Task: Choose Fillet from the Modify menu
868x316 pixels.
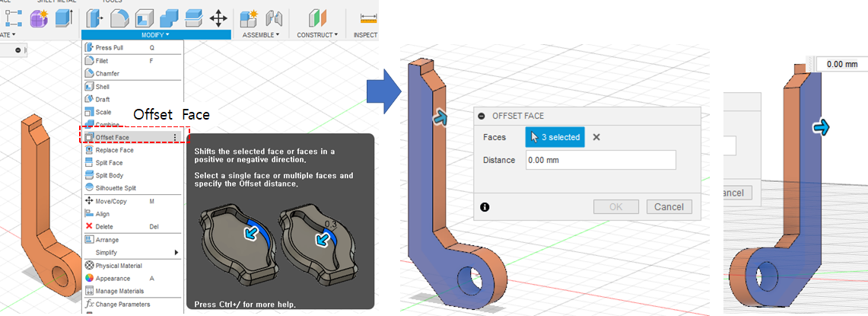Action: point(132,61)
